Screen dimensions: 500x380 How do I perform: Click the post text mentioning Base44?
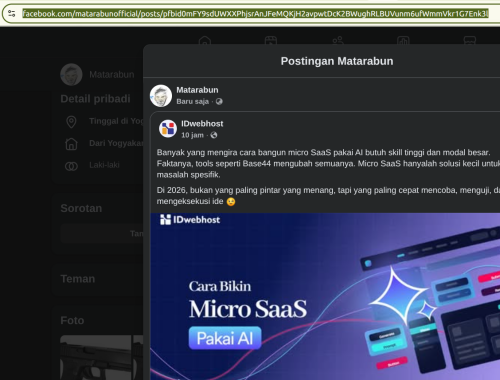pyautogui.click(x=328, y=163)
